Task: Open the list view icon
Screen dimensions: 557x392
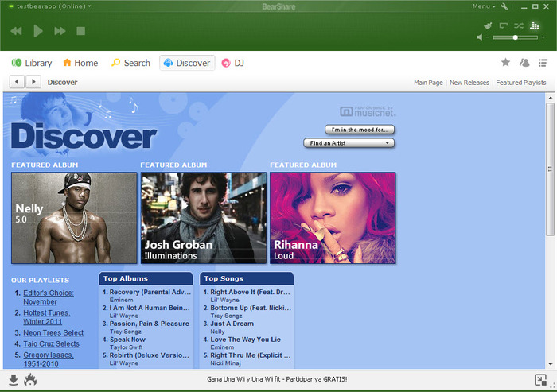Action: click(x=543, y=63)
